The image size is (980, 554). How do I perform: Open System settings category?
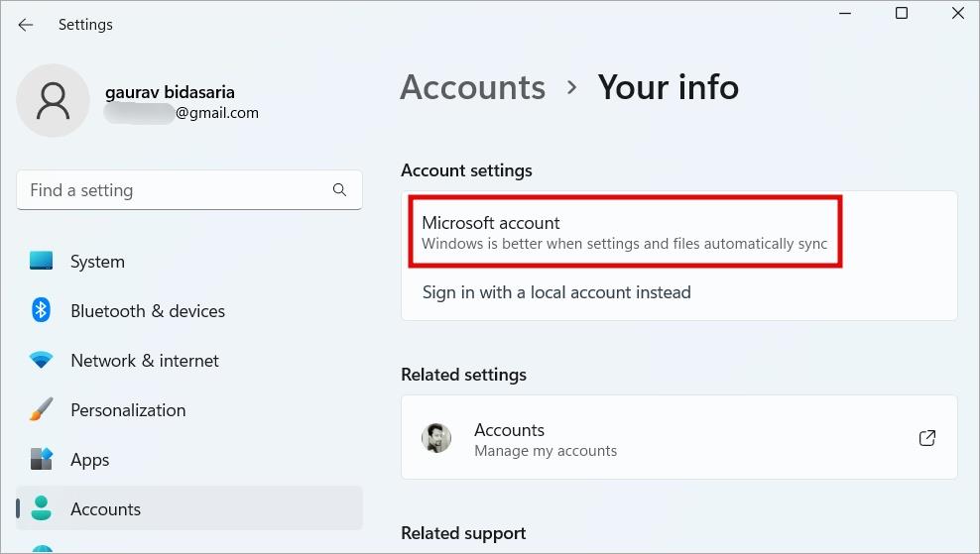189,261
